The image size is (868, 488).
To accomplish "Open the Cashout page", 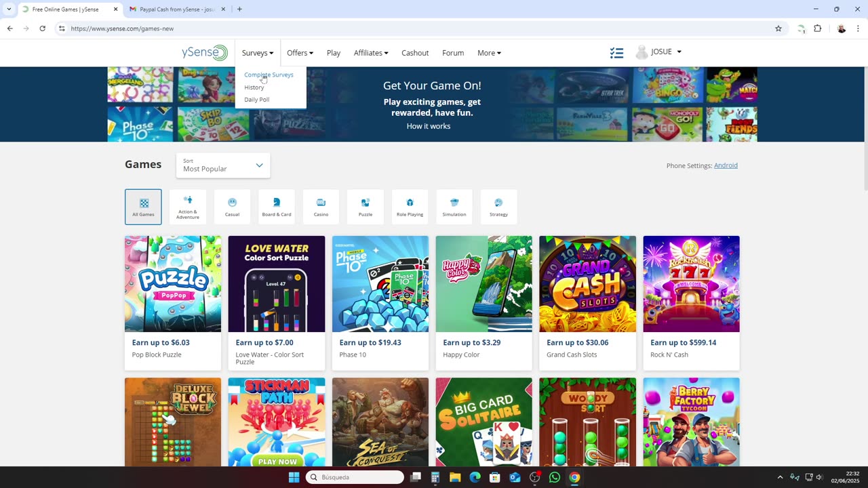I will pos(415,53).
